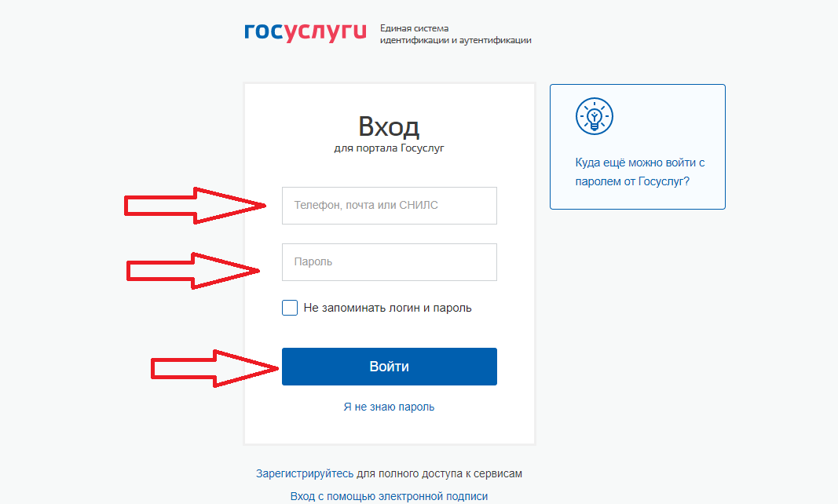Click the lightbulb hint icon
838x504 pixels.
click(595, 116)
